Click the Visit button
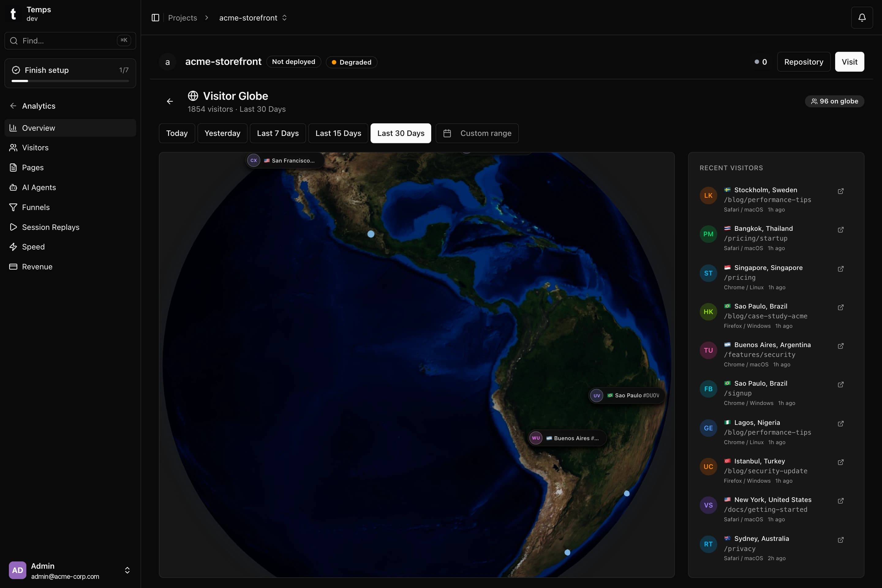 pyautogui.click(x=849, y=62)
